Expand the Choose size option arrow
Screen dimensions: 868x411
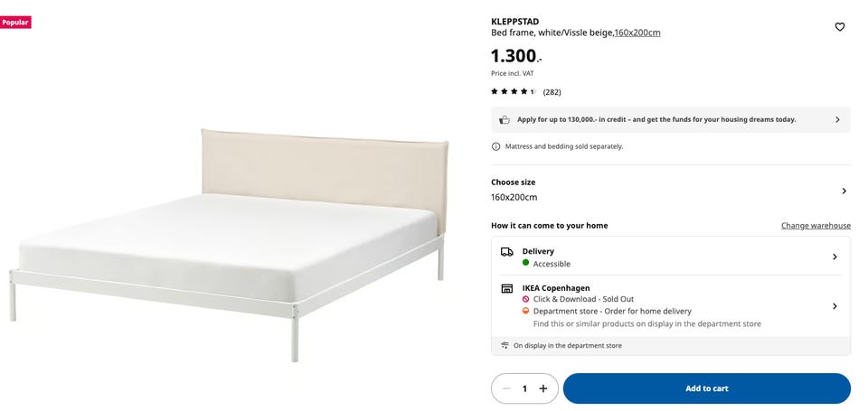click(844, 191)
